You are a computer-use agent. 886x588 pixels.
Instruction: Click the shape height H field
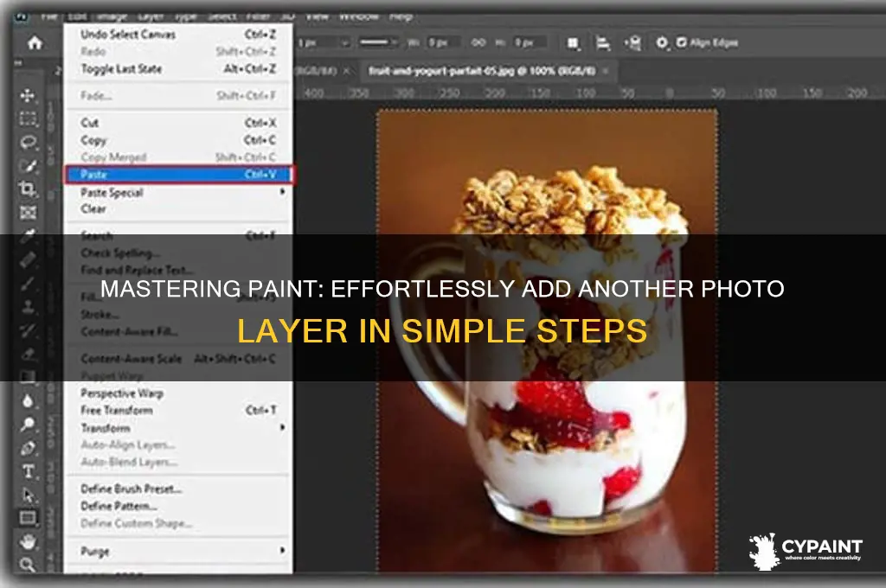529,43
